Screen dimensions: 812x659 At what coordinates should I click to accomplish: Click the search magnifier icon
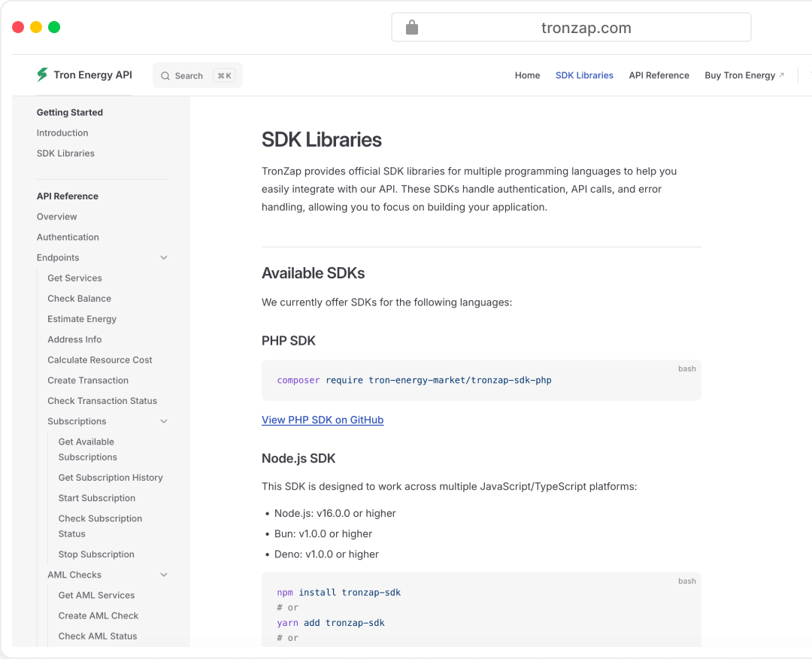(x=165, y=76)
